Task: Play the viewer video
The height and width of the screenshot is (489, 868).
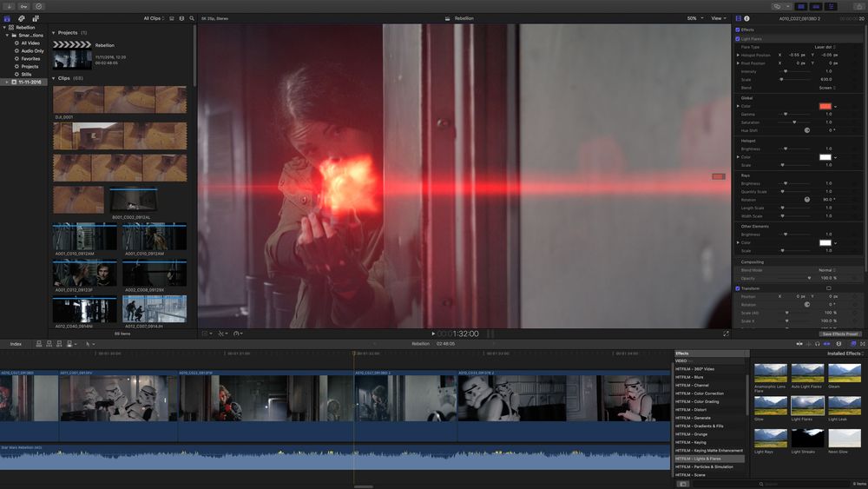Action: click(433, 334)
